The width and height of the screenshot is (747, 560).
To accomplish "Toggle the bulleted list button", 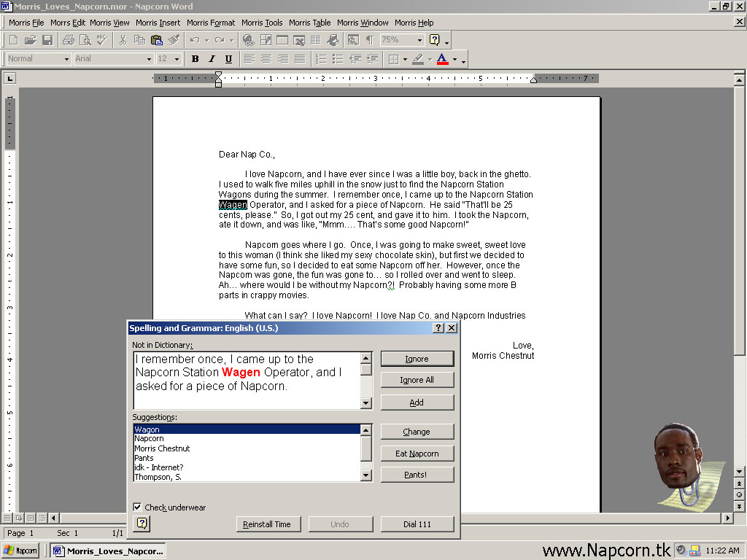I will (338, 59).
